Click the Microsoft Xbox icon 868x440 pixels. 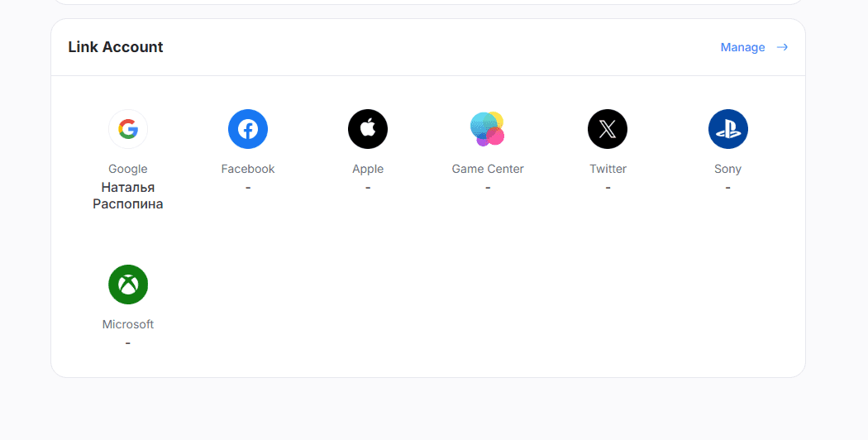(128, 285)
